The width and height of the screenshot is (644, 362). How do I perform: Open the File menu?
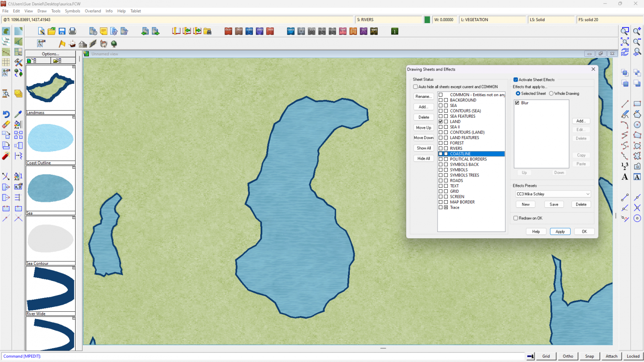coord(5,11)
